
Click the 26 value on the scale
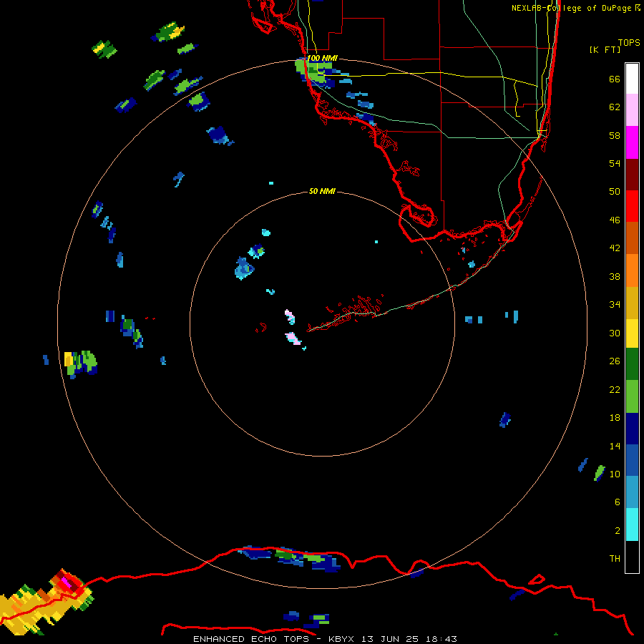(615, 361)
